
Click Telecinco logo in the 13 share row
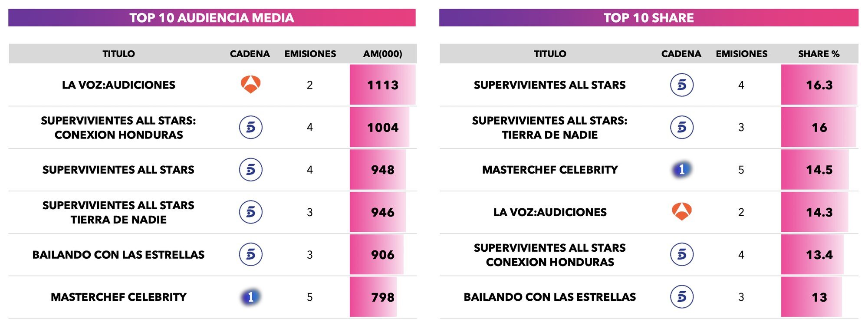pos(682,297)
